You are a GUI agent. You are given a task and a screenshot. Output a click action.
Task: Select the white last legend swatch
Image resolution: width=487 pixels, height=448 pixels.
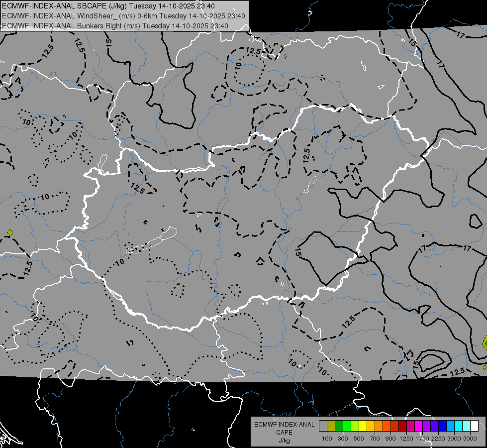[x=474, y=426]
